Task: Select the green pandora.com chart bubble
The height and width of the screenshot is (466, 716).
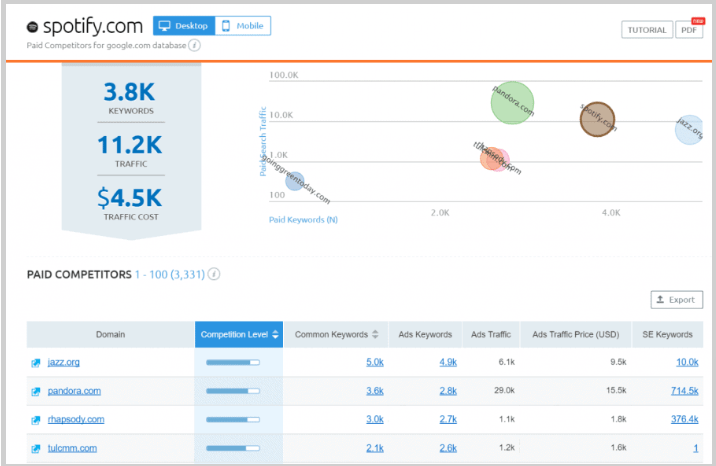Action: (512, 103)
